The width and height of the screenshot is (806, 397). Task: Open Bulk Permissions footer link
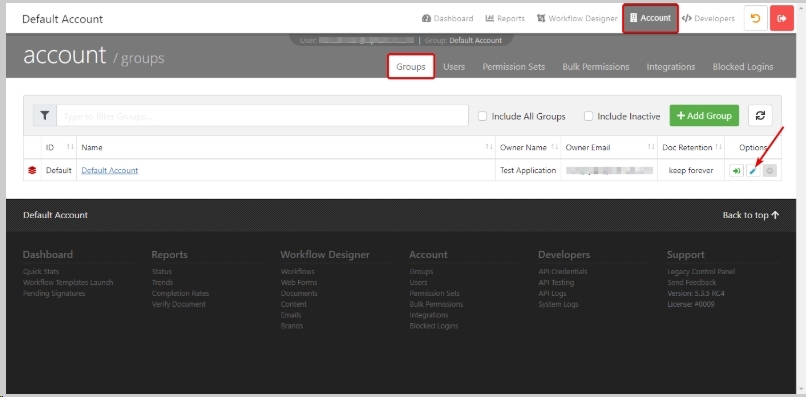pyautogui.click(x=436, y=304)
